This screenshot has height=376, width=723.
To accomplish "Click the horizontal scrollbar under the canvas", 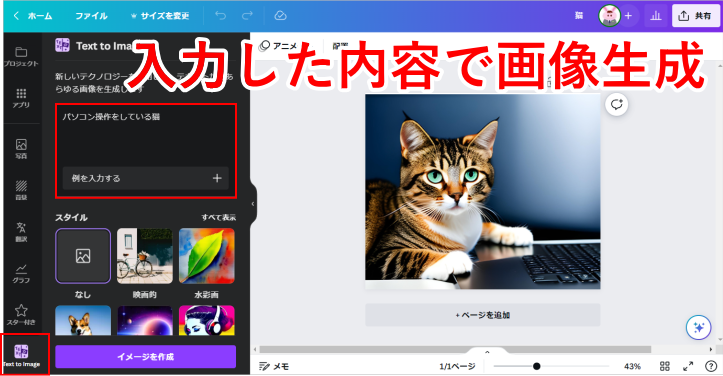I will click(x=455, y=349).
